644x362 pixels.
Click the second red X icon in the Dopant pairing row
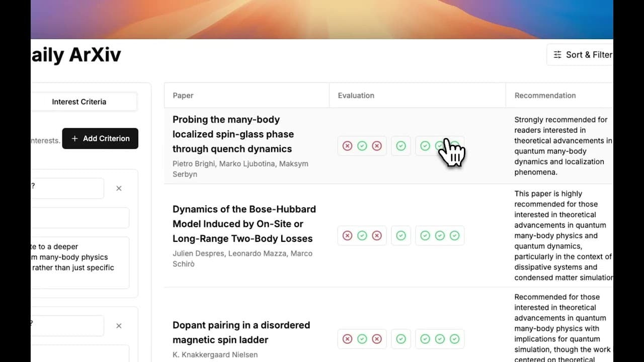[x=377, y=339]
